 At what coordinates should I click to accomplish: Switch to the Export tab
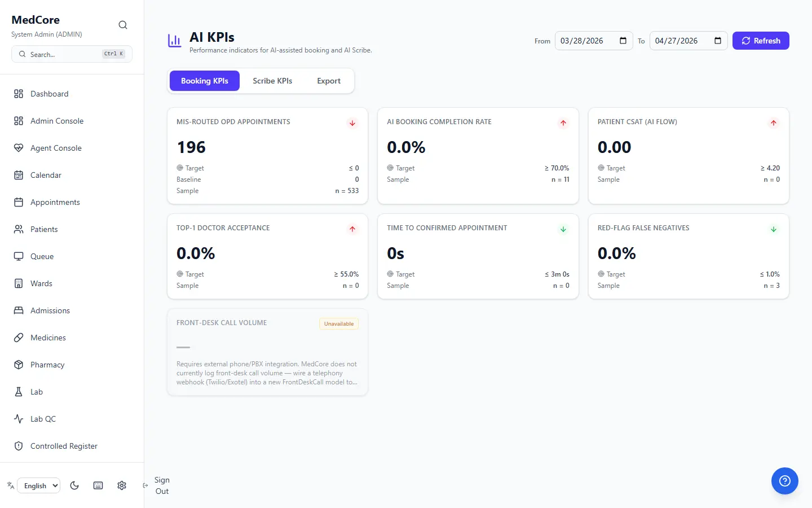[329, 81]
